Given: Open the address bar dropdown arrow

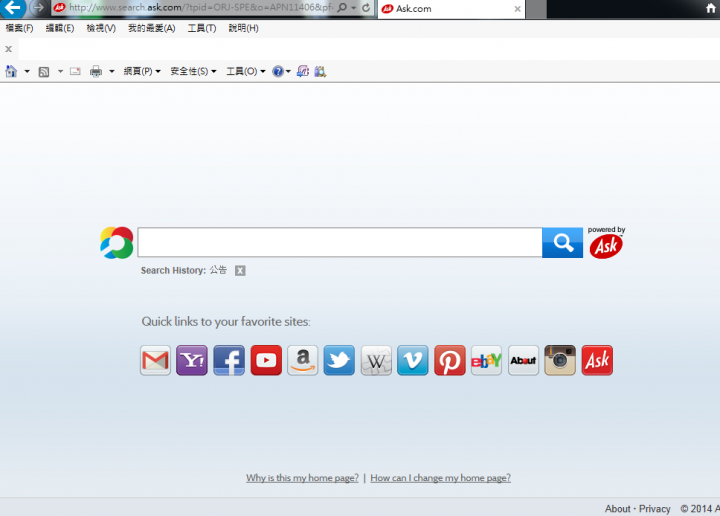Looking at the screenshot, I should (354, 8).
